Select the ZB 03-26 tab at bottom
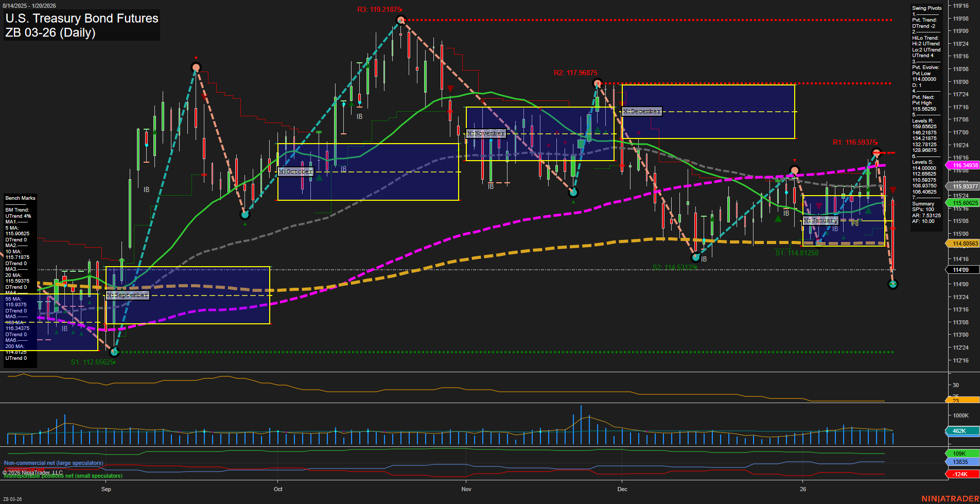This screenshot has width=980, height=504. point(13,499)
